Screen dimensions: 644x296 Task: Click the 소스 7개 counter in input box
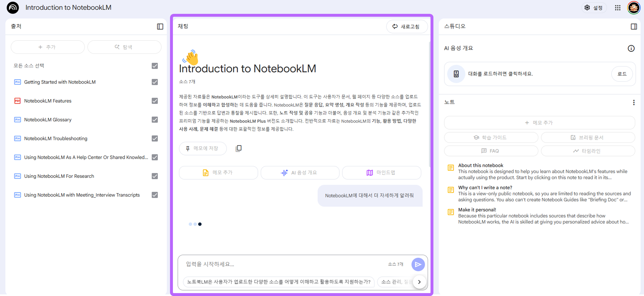(x=395, y=264)
